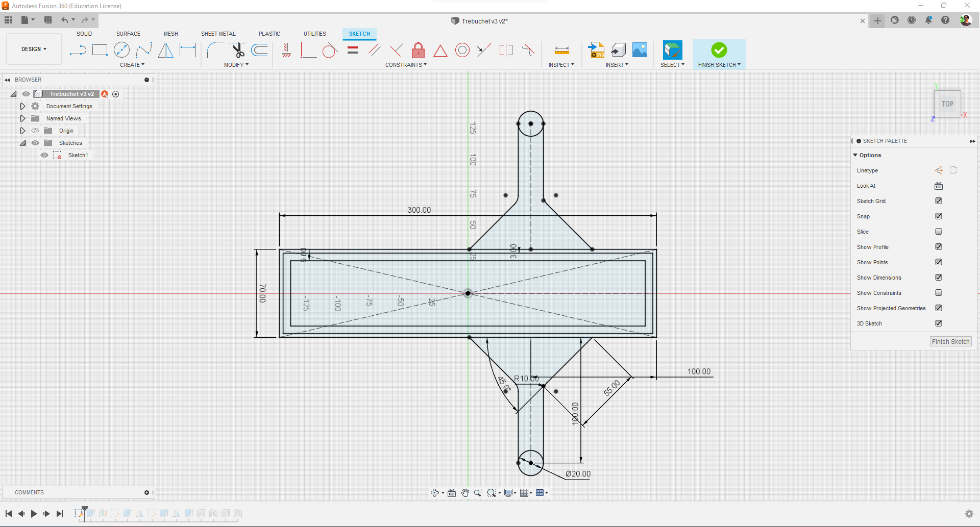Open the DESIGN workspace dropdown
The height and width of the screenshot is (527, 980).
pyautogui.click(x=34, y=49)
